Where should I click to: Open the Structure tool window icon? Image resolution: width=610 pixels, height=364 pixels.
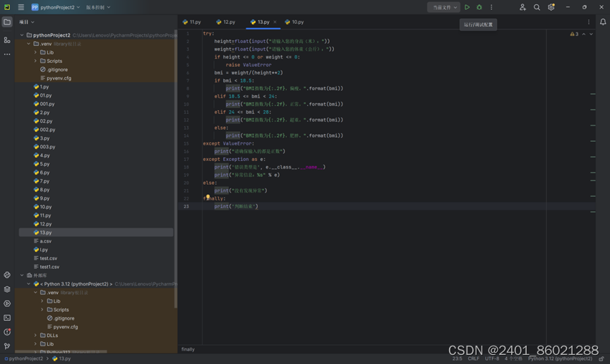[x=7, y=40]
